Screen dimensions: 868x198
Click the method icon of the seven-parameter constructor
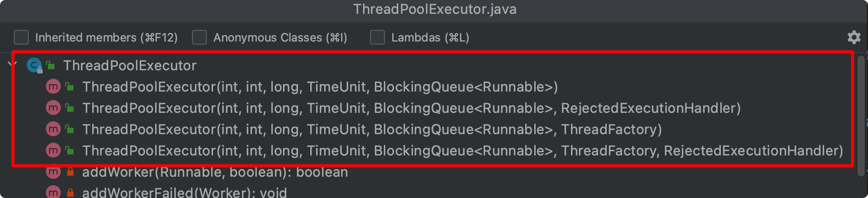pyautogui.click(x=53, y=151)
